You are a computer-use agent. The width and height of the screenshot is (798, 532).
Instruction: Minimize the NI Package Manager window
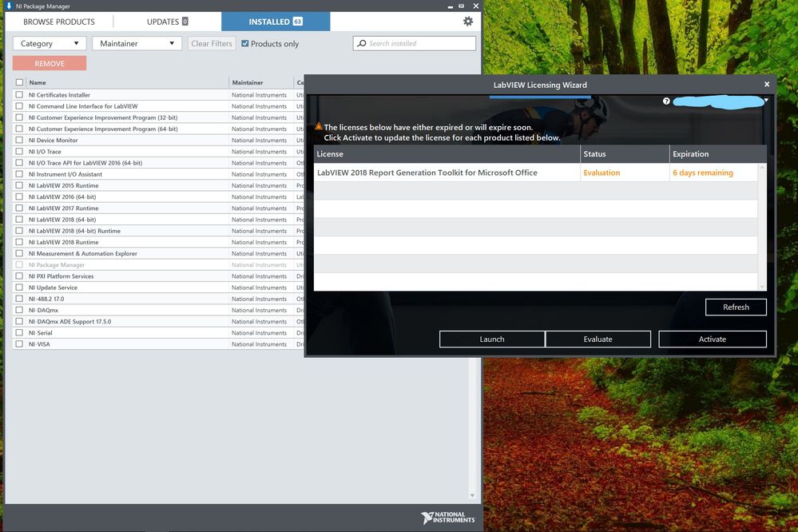coord(451,6)
